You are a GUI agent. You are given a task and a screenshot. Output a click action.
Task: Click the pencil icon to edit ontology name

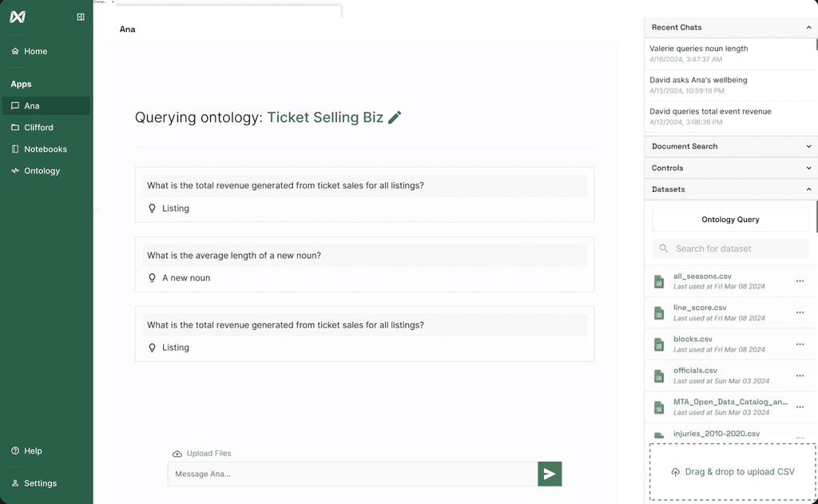click(395, 117)
